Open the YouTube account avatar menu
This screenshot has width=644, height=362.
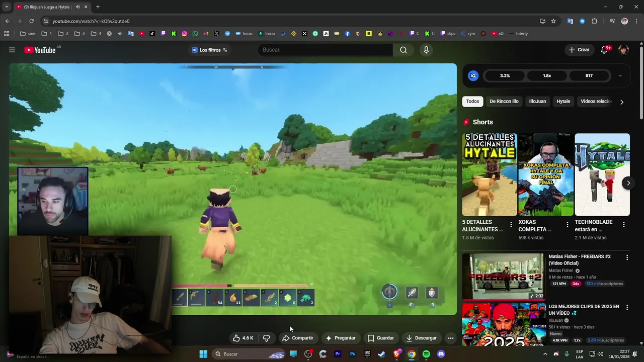pos(624,50)
